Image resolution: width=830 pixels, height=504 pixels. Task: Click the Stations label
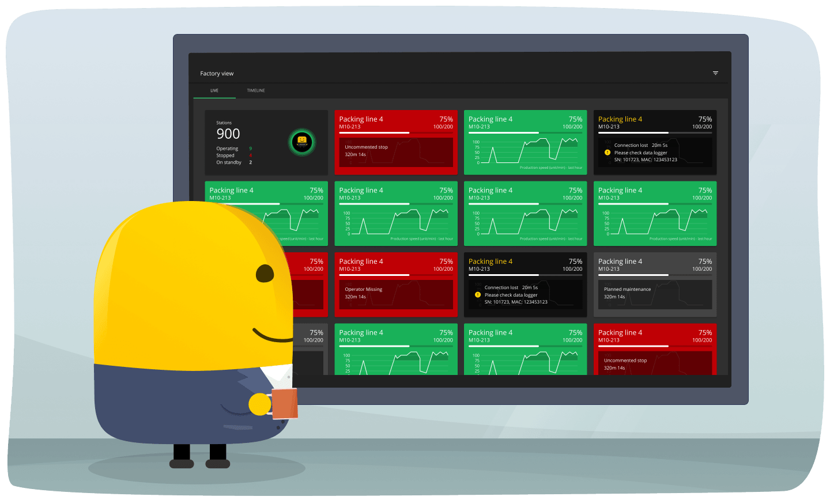tap(224, 123)
